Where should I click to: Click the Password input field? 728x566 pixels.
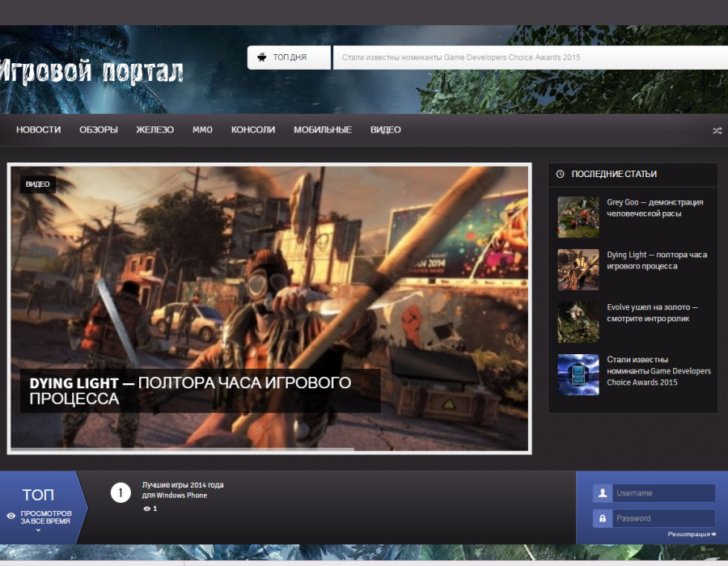click(x=663, y=518)
